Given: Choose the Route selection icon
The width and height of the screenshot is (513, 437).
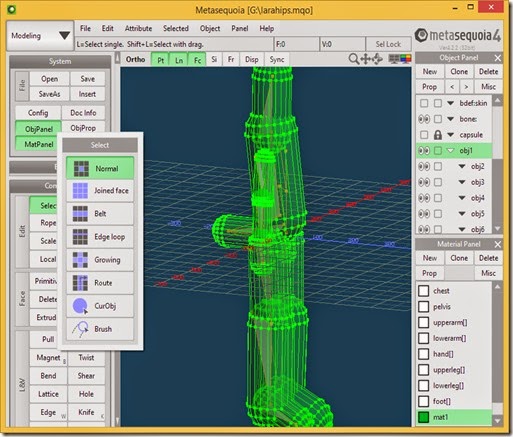Looking at the screenshot, I should click(x=81, y=283).
